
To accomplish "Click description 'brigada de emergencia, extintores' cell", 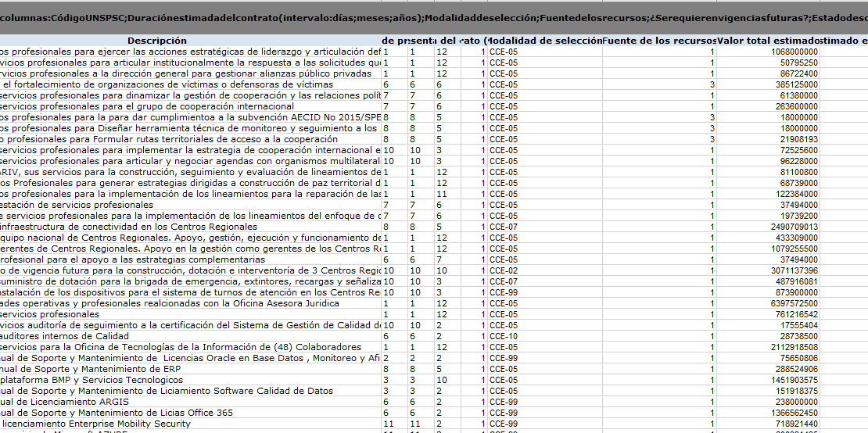I will [191, 281].
